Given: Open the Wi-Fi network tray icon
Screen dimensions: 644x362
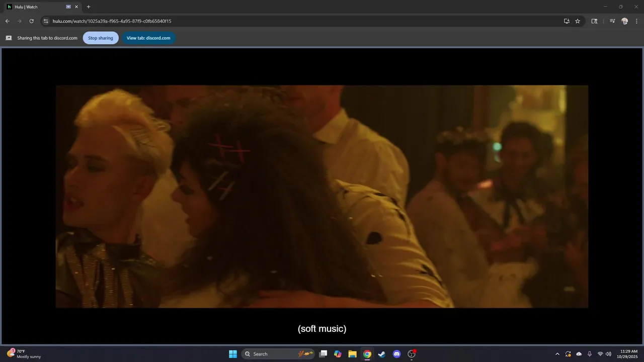Looking at the screenshot, I should click(600, 354).
